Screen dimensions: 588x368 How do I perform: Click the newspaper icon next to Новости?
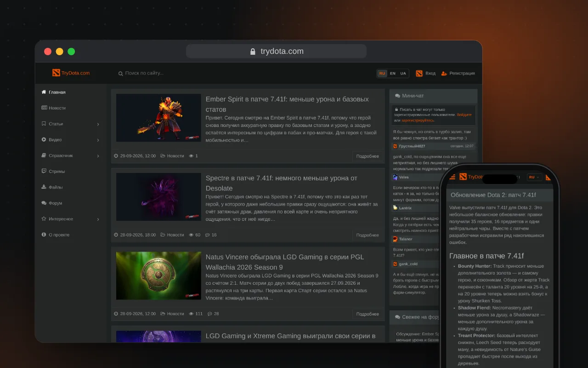point(44,108)
